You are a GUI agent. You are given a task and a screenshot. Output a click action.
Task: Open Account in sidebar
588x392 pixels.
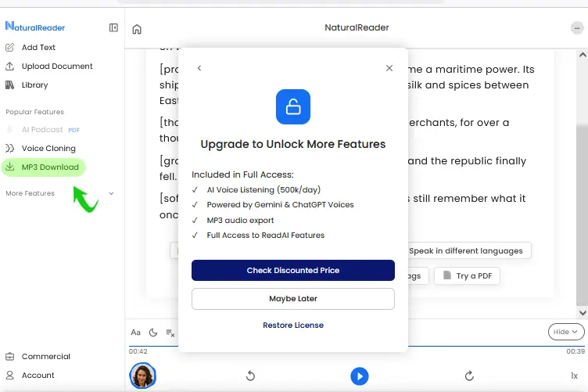pyautogui.click(x=30, y=375)
